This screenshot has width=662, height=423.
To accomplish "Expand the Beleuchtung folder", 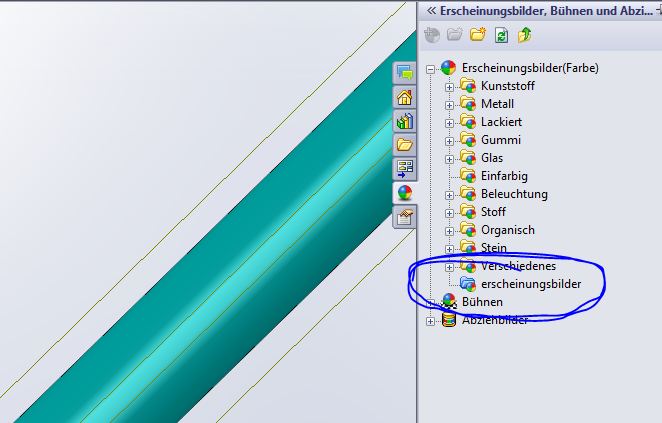I will [x=449, y=195].
